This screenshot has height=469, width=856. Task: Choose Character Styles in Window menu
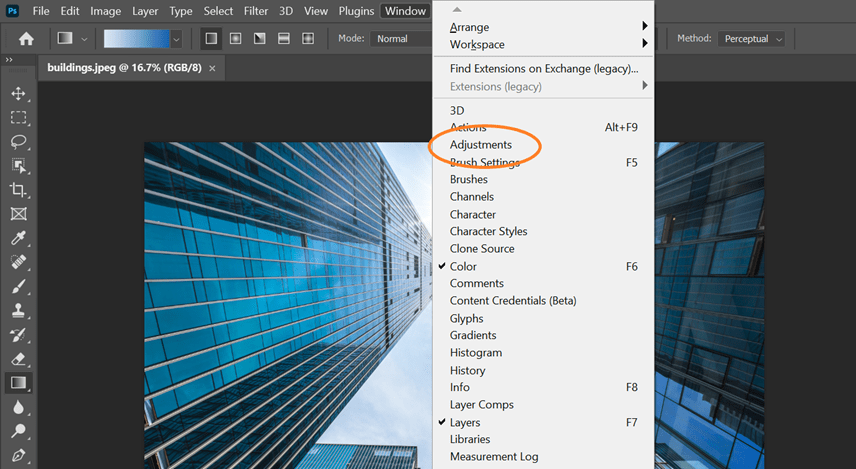[x=544, y=231]
